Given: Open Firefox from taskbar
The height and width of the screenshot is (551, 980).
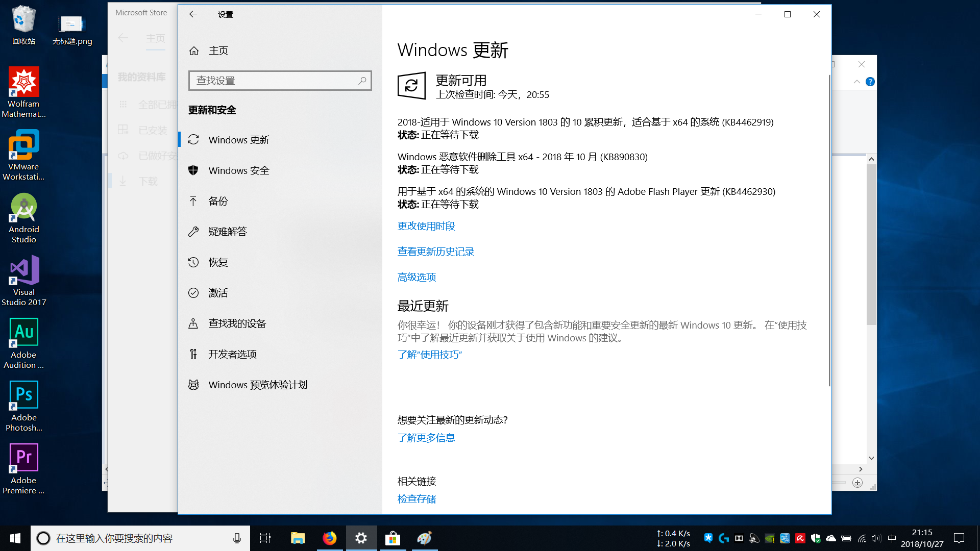Looking at the screenshot, I should 330,538.
